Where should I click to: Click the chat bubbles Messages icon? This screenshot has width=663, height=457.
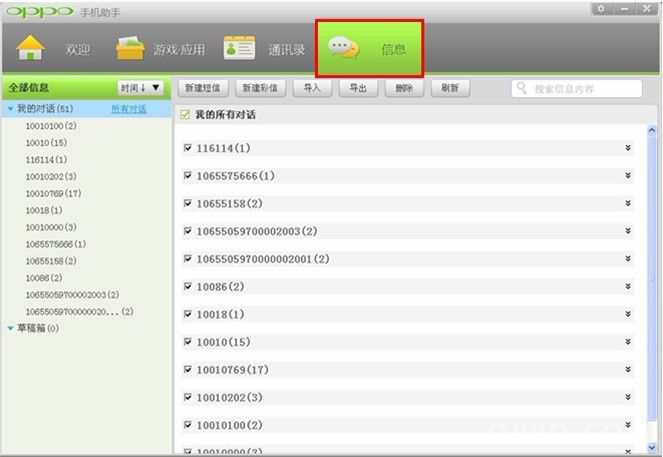pyautogui.click(x=344, y=48)
